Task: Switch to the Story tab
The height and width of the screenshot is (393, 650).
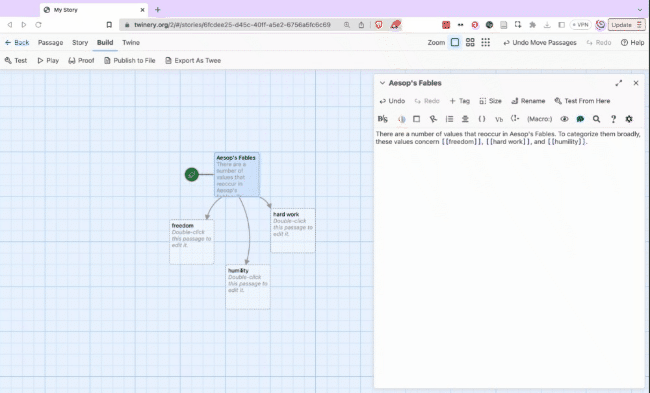Action: 80,42
